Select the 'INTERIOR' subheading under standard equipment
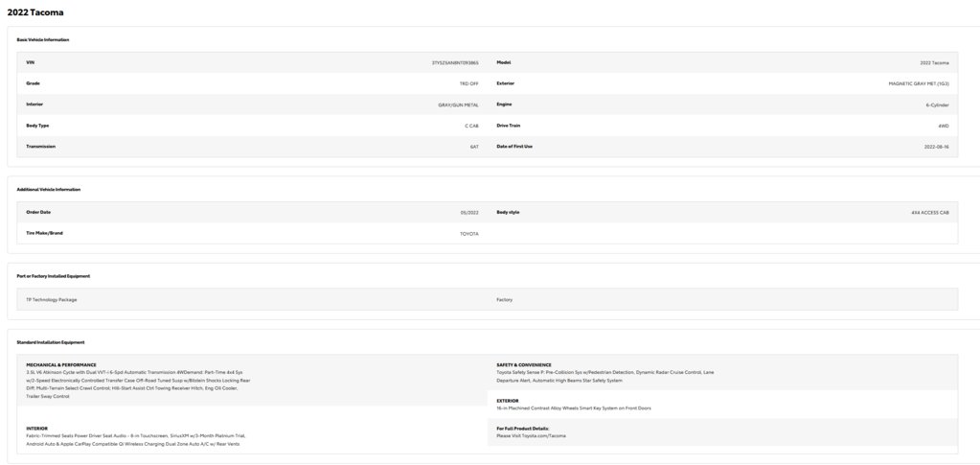The image size is (980, 465). [x=36, y=429]
